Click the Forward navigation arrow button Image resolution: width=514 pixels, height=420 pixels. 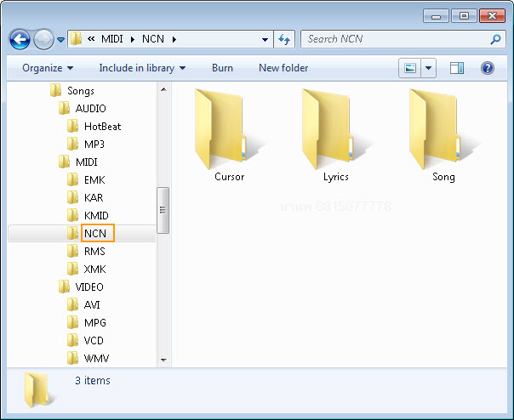43,39
